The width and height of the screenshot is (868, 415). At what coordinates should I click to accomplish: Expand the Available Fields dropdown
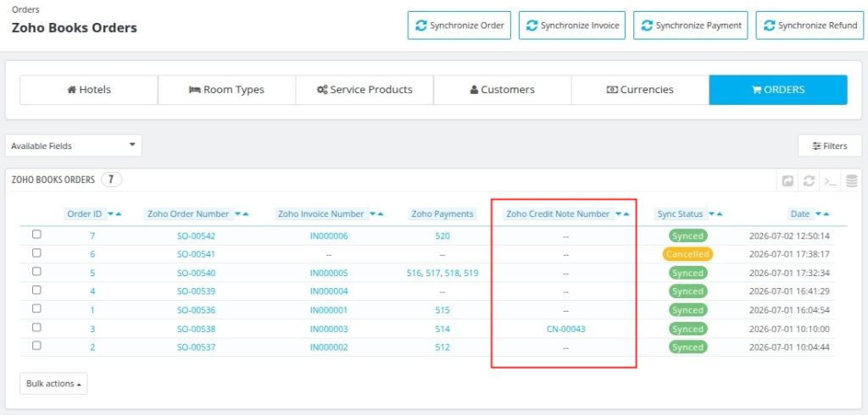74,146
